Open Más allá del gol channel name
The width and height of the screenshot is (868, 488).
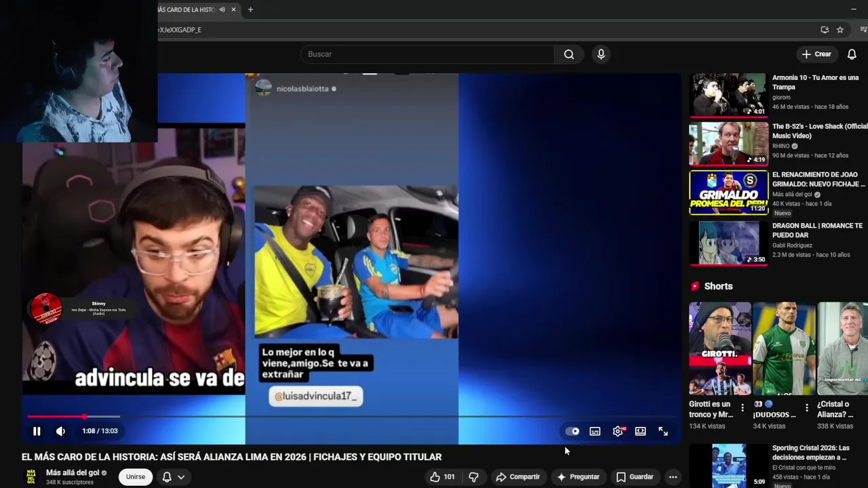point(73,472)
